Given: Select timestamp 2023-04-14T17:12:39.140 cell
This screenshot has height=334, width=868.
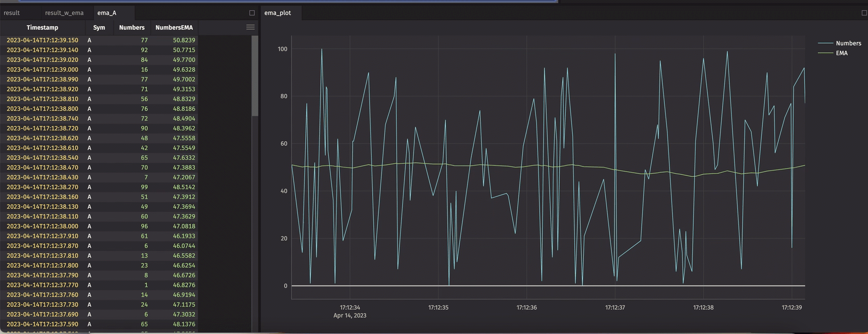Looking at the screenshot, I should pos(42,50).
